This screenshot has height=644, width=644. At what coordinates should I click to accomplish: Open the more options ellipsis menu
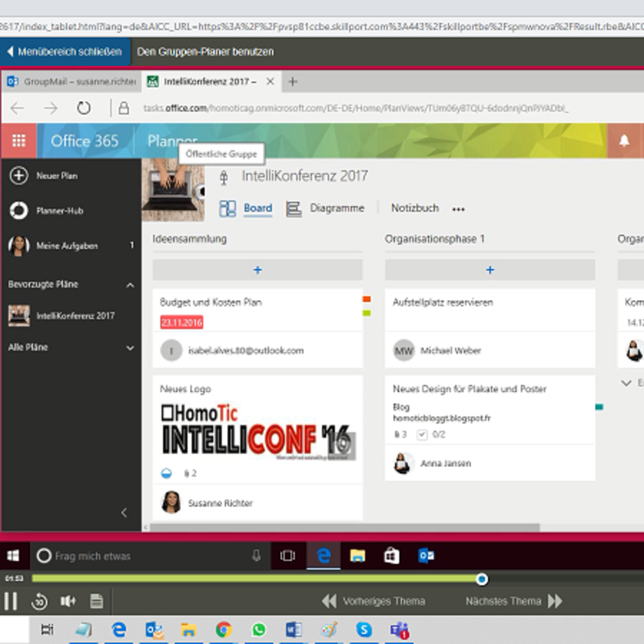coord(458,209)
